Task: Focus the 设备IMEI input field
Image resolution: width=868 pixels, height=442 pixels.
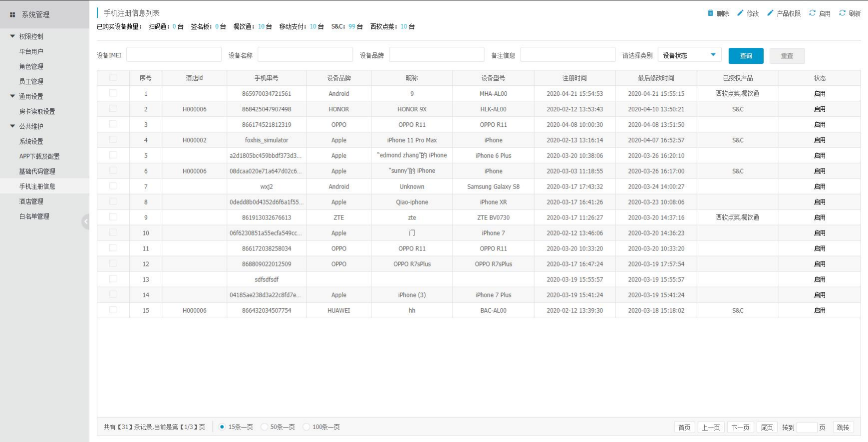Action: click(x=174, y=55)
